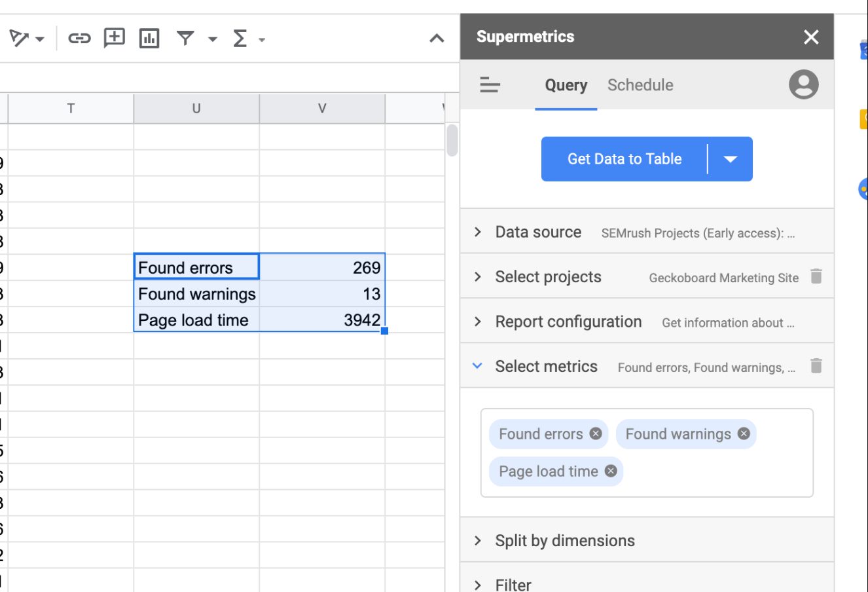Hide the toolbar with the up chevron
Viewport: 868px width, 592px height.
437,39
